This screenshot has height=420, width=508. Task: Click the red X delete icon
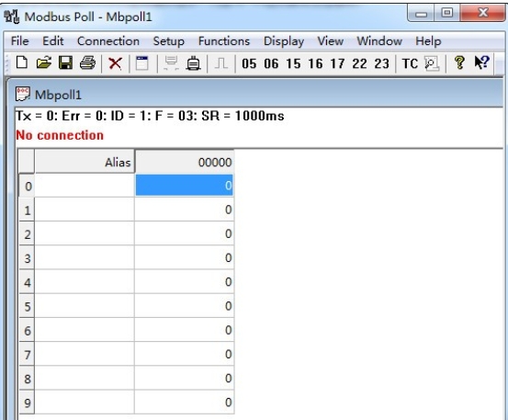tap(115, 63)
